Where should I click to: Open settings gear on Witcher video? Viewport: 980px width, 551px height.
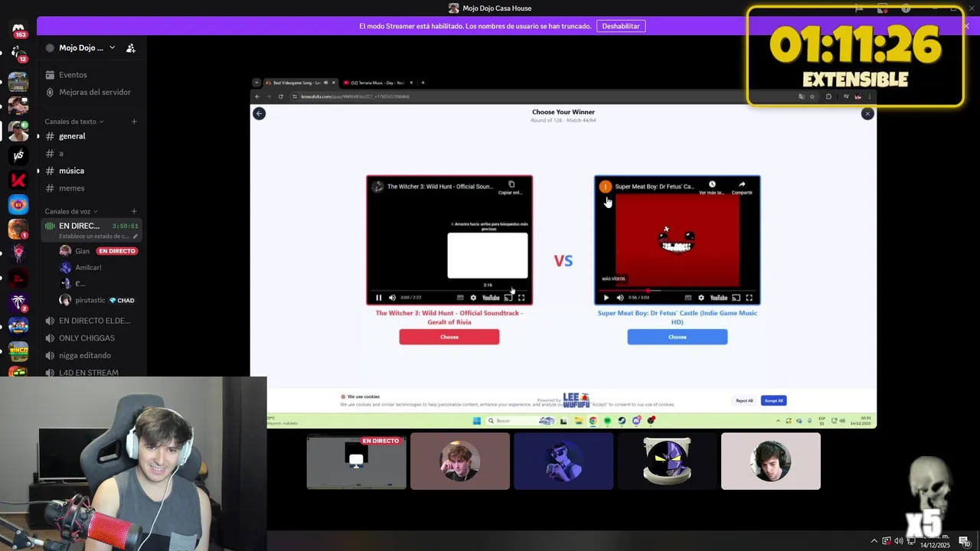473,298
